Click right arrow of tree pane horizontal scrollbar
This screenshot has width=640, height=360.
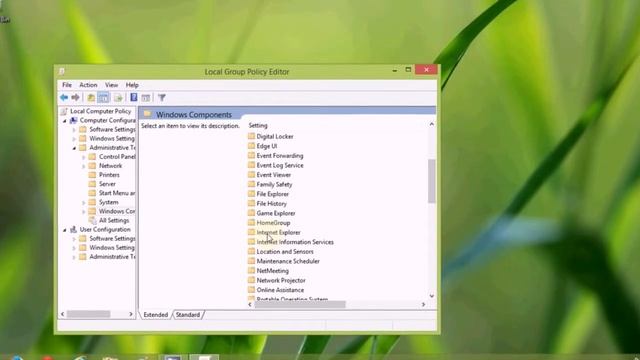coord(131,314)
